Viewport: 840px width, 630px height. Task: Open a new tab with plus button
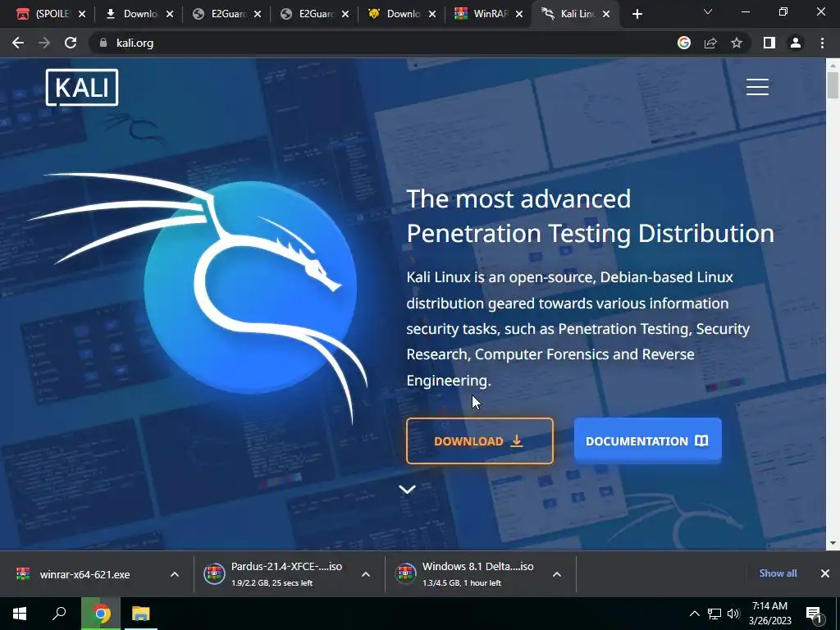click(x=637, y=14)
